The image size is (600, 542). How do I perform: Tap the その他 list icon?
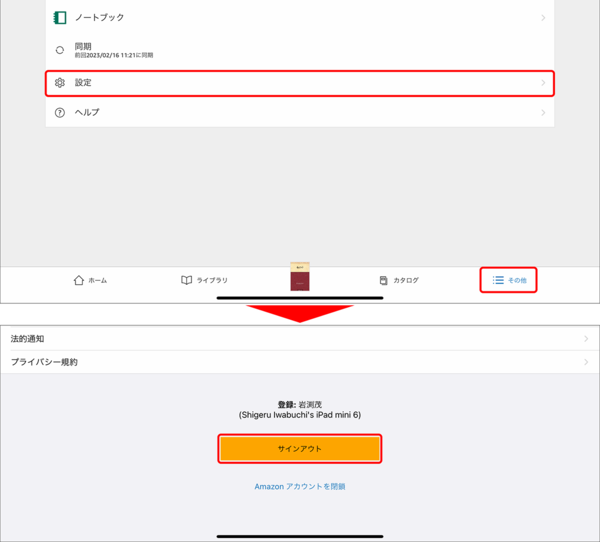point(498,280)
